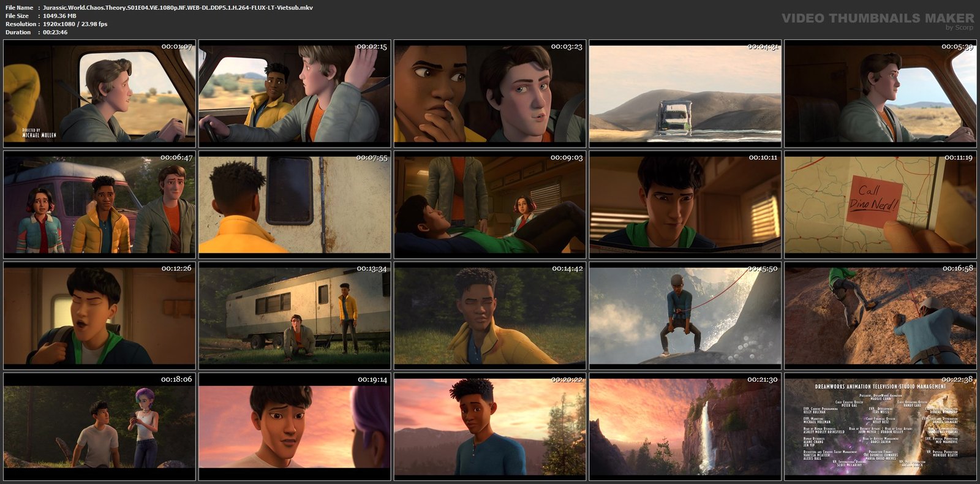Screen dimensions: 980x484
Task: Click the resolution value 1920x1080 / 23.98 fps
Action: pos(75,24)
